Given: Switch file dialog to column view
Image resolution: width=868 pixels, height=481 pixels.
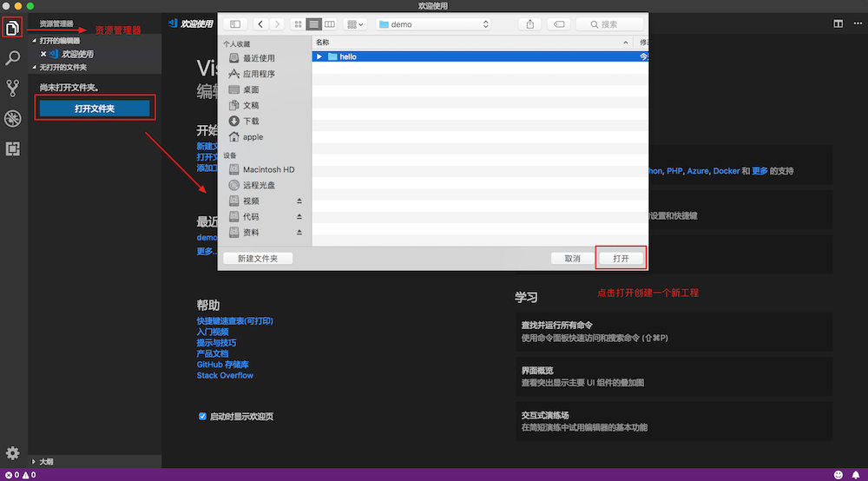Looking at the screenshot, I should (330, 24).
